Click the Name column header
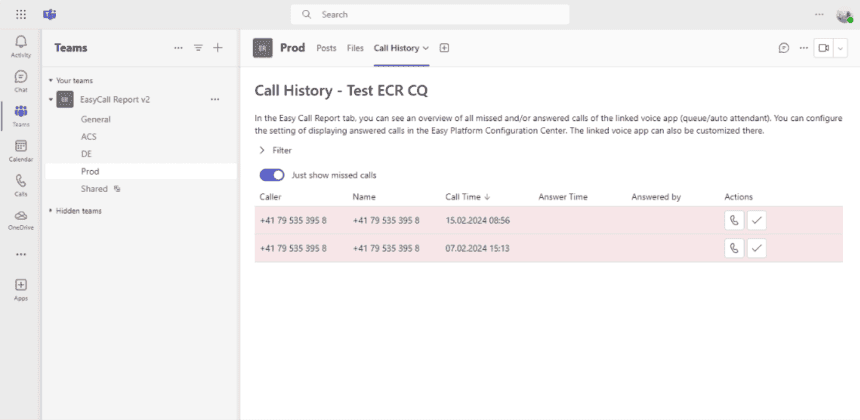 (364, 197)
